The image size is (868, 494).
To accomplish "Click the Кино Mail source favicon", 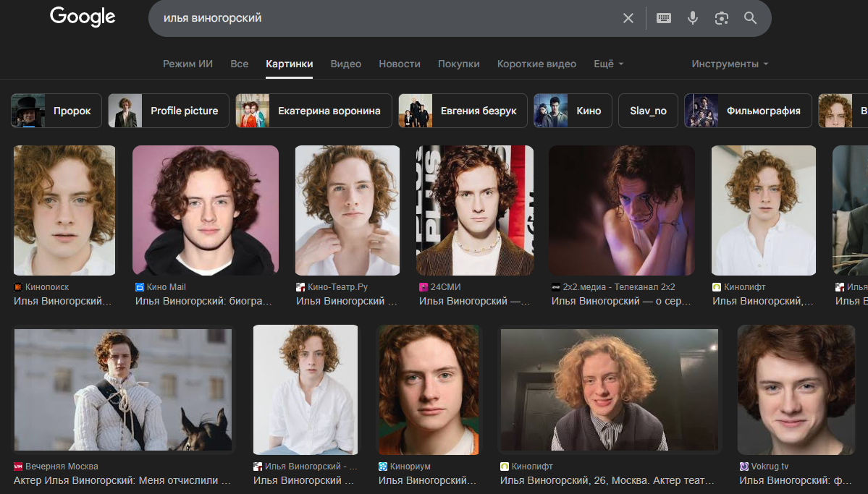I will click(140, 287).
